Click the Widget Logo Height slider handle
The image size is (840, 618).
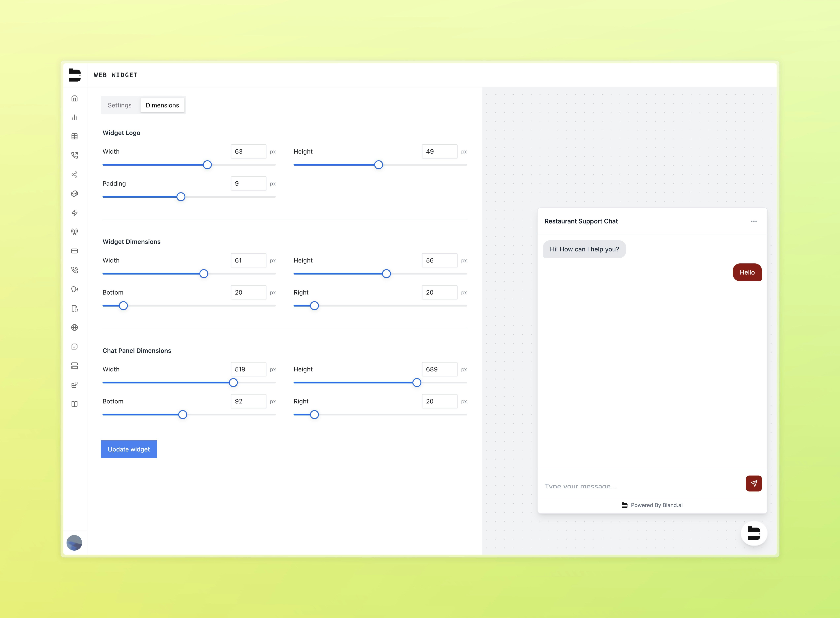coord(379,165)
